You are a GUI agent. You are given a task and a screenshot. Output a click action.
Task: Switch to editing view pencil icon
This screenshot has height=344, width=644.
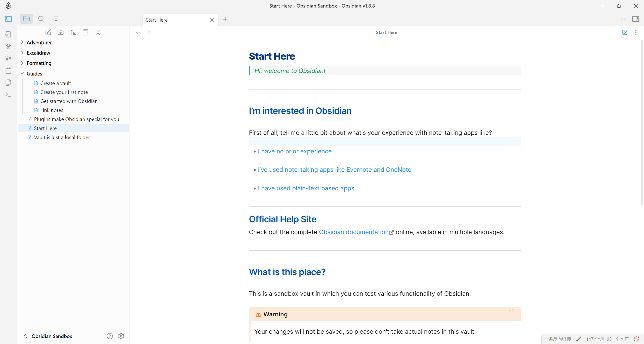[x=625, y=32]
